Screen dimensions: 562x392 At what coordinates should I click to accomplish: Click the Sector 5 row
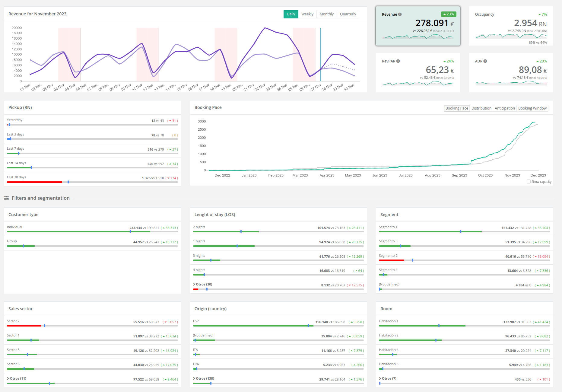pyautogui.click(x=92, y=352)
